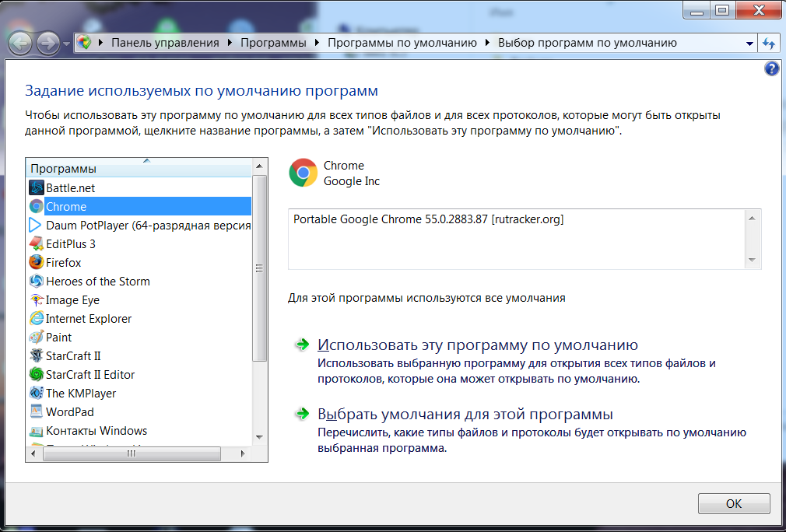Open the Панель управления breadcrumb

(x=165, y=43)
